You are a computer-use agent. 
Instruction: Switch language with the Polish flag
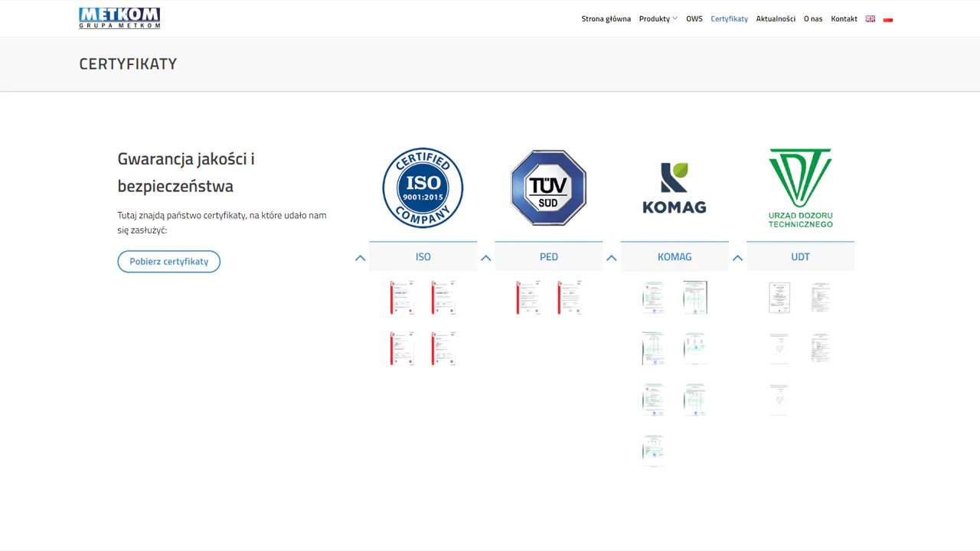pyautogui.click(x=887, y=19)
